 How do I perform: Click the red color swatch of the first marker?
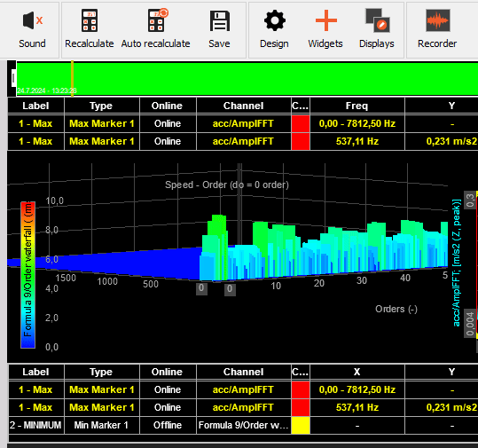[x=301, y=123]
